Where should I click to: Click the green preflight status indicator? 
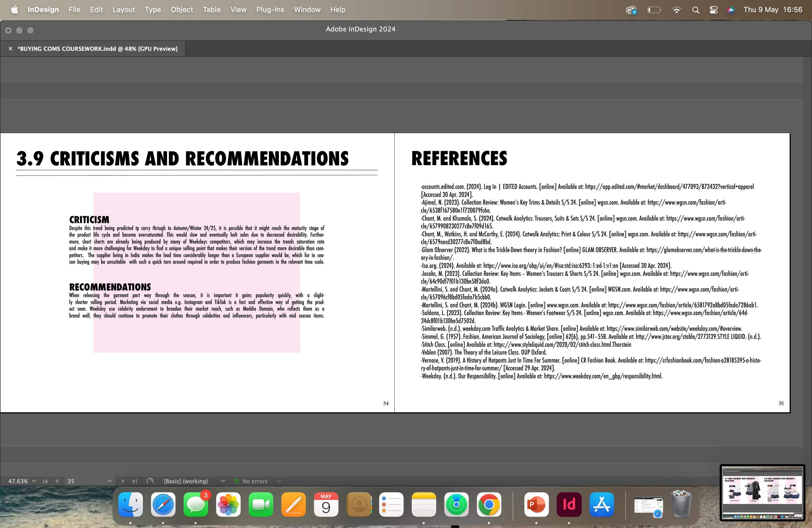point(236,481)
